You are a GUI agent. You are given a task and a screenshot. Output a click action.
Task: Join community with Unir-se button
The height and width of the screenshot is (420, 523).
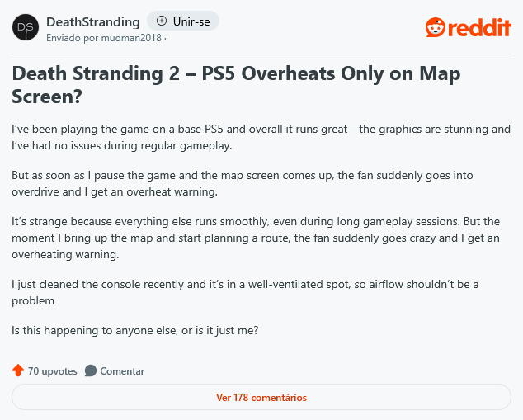pos(183,21)
